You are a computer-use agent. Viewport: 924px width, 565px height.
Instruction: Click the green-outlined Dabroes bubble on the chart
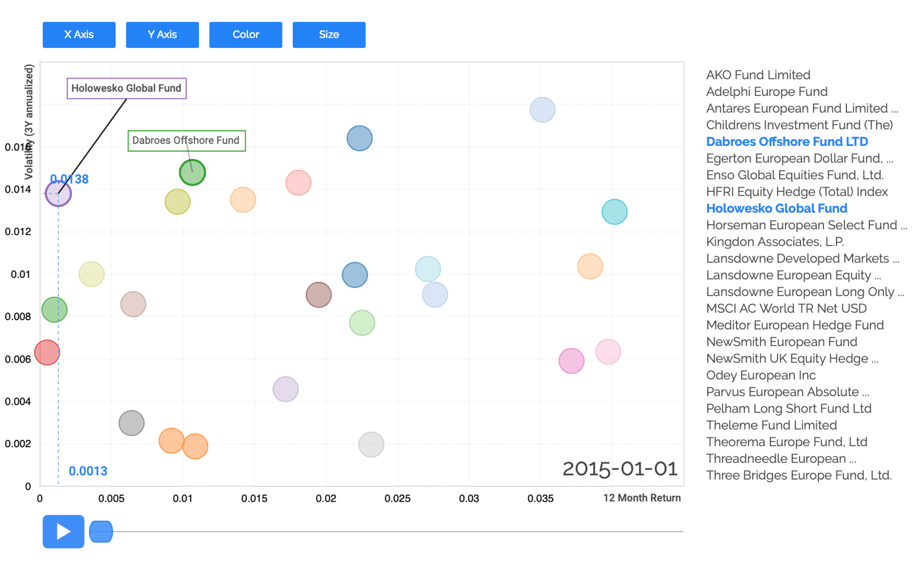[x=192, y=173]
